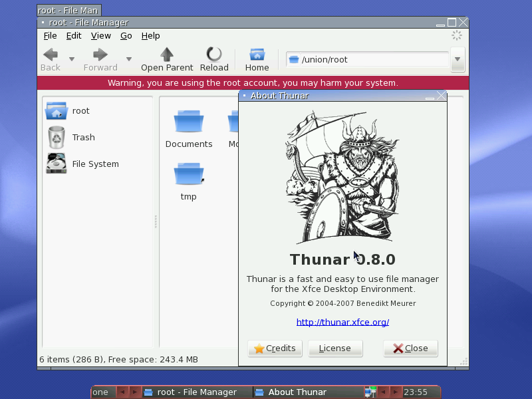The height and width of the screenshot is (399, 532).
Task: Reload the current folder
Action: 214,59
